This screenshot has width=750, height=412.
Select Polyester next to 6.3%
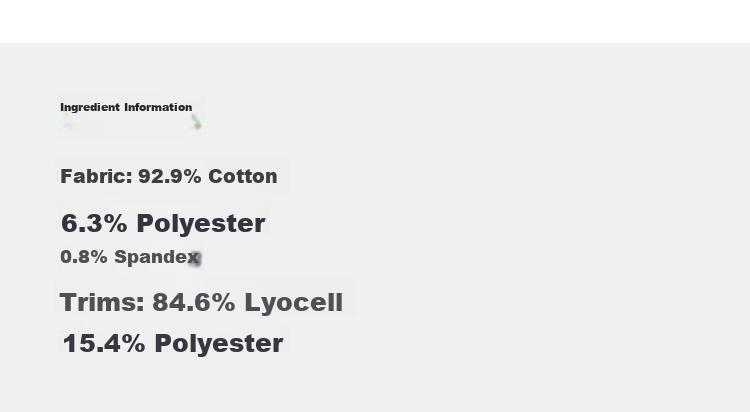(201, 224)
